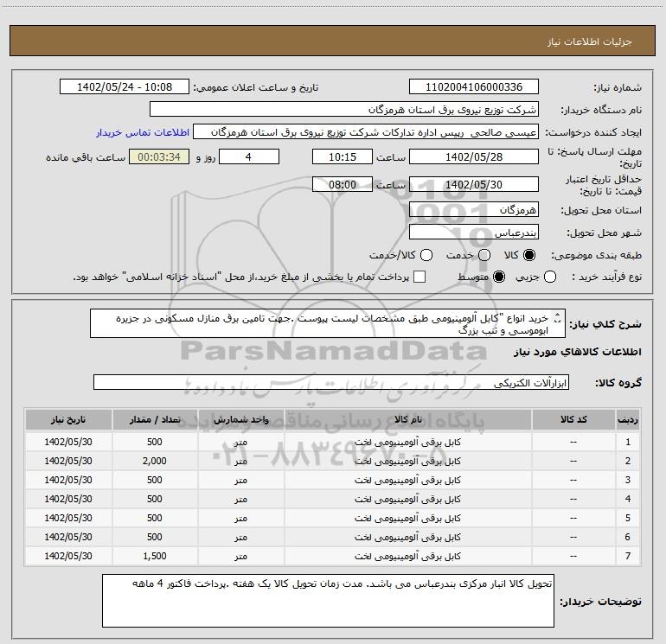
Task: Click the واحد شمارش column header
Action: pyautogui.click(x=240, y=419)
